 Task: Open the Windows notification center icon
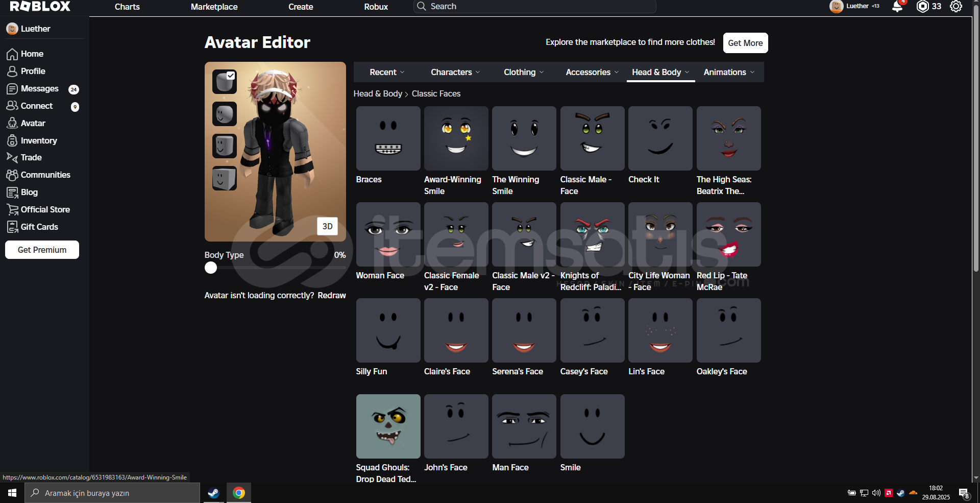click(x=964, y=493)
